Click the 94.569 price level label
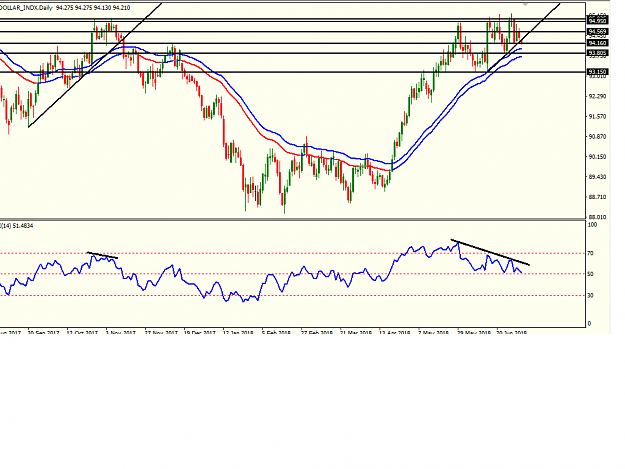Image resolution: width=625 pixels, height=469 pixels. (597, 31)
